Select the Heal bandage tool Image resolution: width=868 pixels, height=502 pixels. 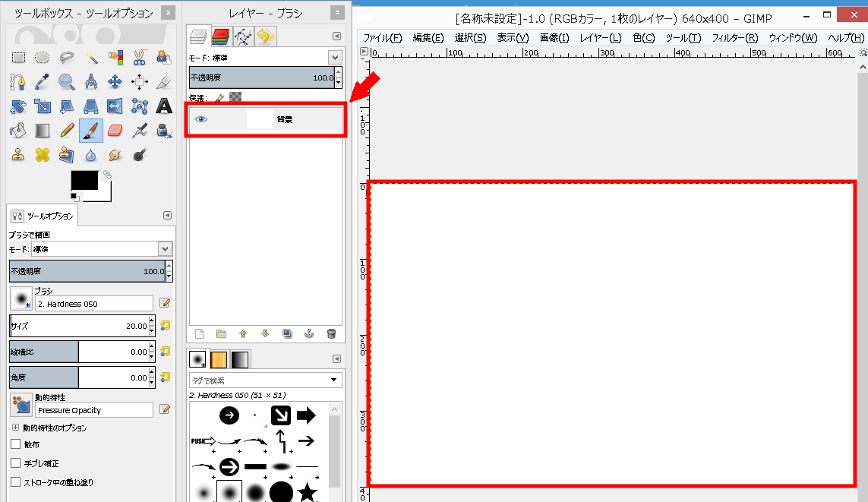(x=42, y=155)
